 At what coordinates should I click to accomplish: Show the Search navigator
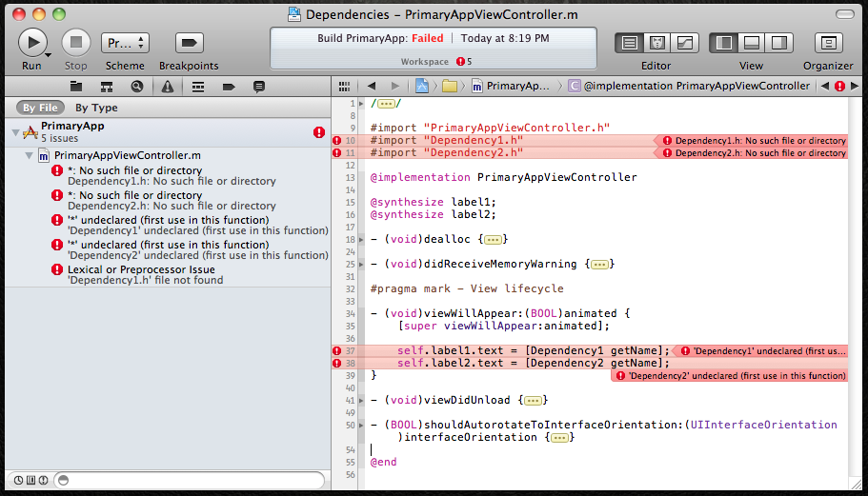[x=137, y=87]
